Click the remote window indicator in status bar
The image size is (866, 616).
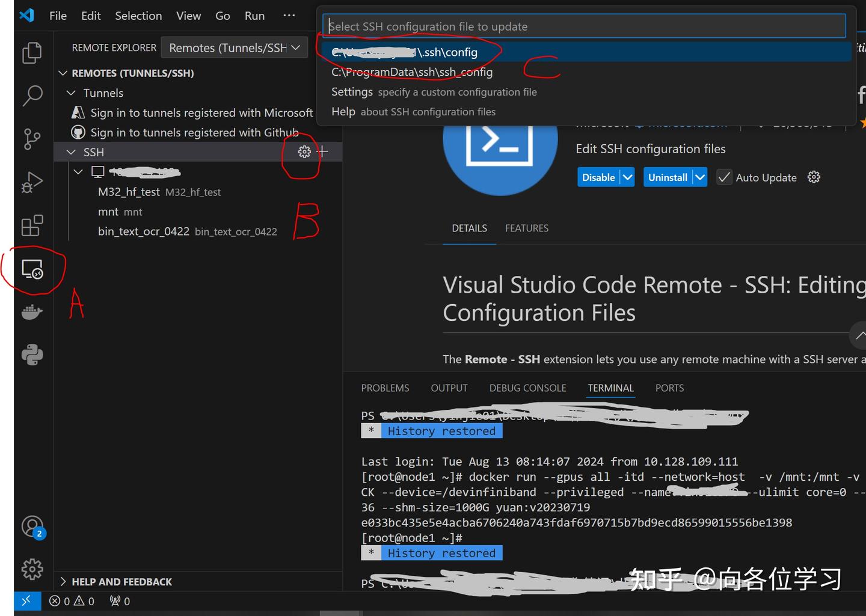pyautogui.click(x=27, y=600)
